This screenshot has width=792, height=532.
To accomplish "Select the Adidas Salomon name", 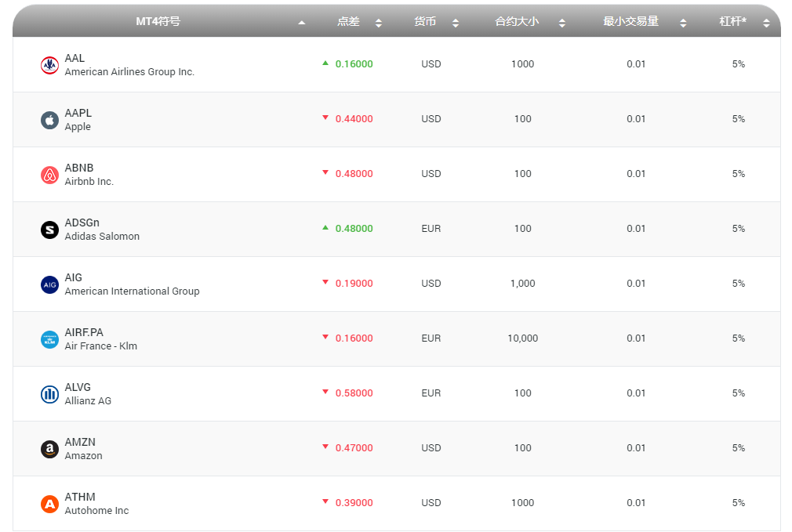I will 102,236.
